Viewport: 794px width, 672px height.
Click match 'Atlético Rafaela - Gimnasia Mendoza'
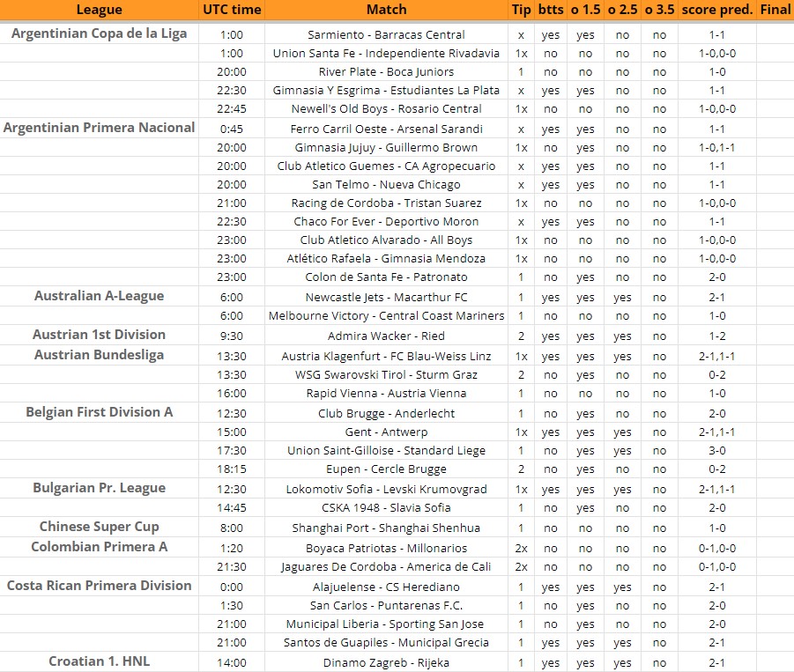(386, 259)
